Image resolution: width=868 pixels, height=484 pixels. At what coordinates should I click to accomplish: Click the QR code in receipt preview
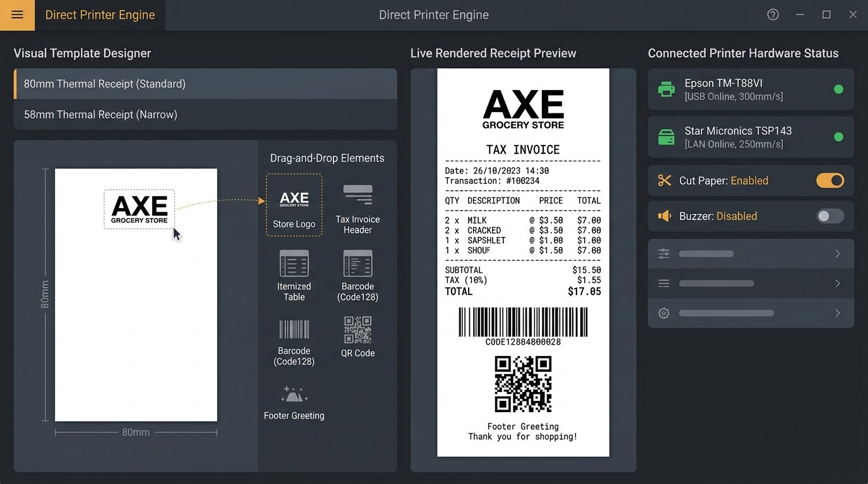(523, 384)
